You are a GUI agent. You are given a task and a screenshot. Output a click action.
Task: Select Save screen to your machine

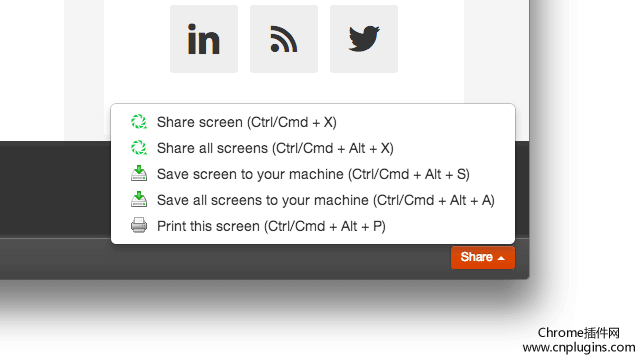(x=313, y=174)
